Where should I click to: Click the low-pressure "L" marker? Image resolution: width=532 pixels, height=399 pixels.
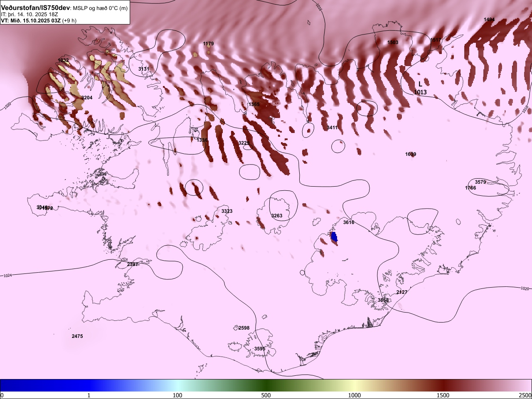420,84
